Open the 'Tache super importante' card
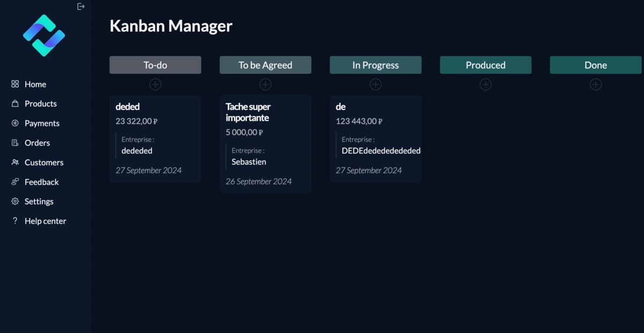The height and width of the screenshot is (333, 644). [x=265, y=144]
